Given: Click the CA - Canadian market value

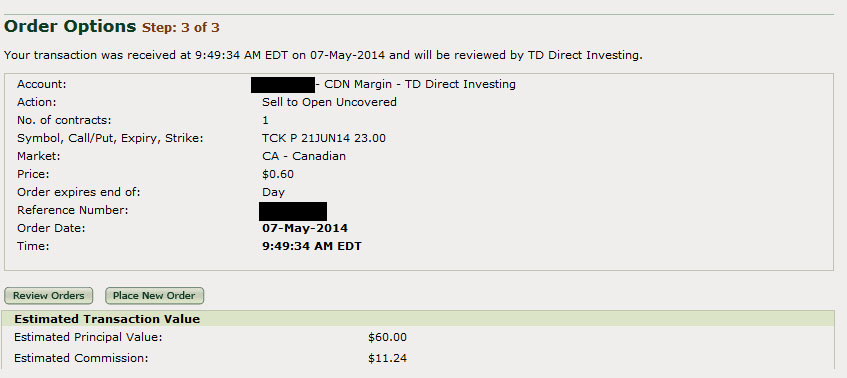Looking at the screenshot, I should pyautogui.click(x=304, y=156).
